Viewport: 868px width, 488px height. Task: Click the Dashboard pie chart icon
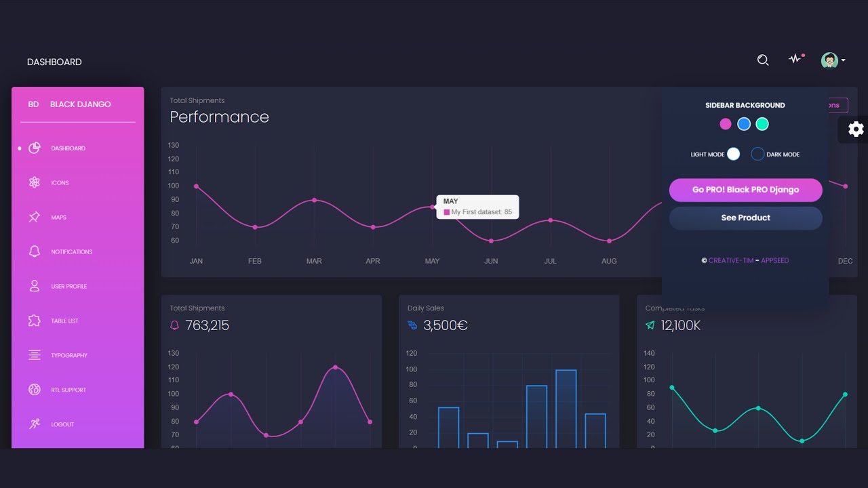coord(35,148)
